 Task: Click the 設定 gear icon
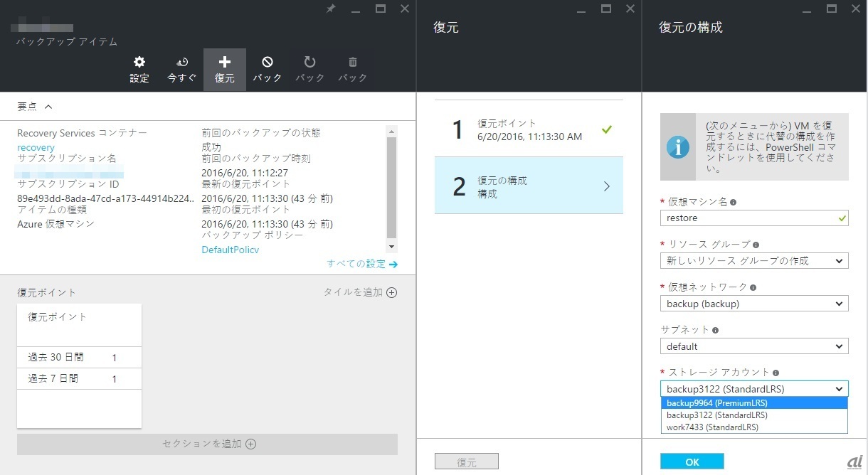tap(139, 63)
